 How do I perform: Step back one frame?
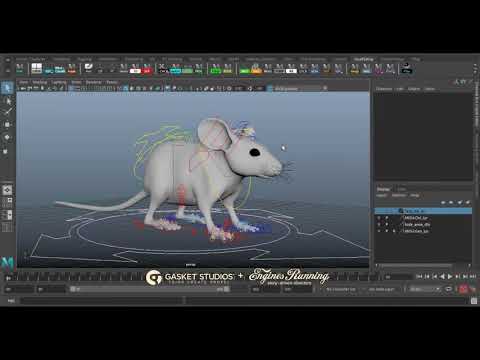pyautogui.click(x=427, y=276)
